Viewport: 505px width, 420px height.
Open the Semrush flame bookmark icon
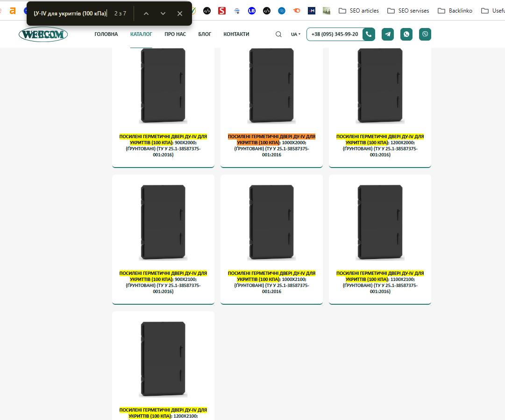click(297, 11)
